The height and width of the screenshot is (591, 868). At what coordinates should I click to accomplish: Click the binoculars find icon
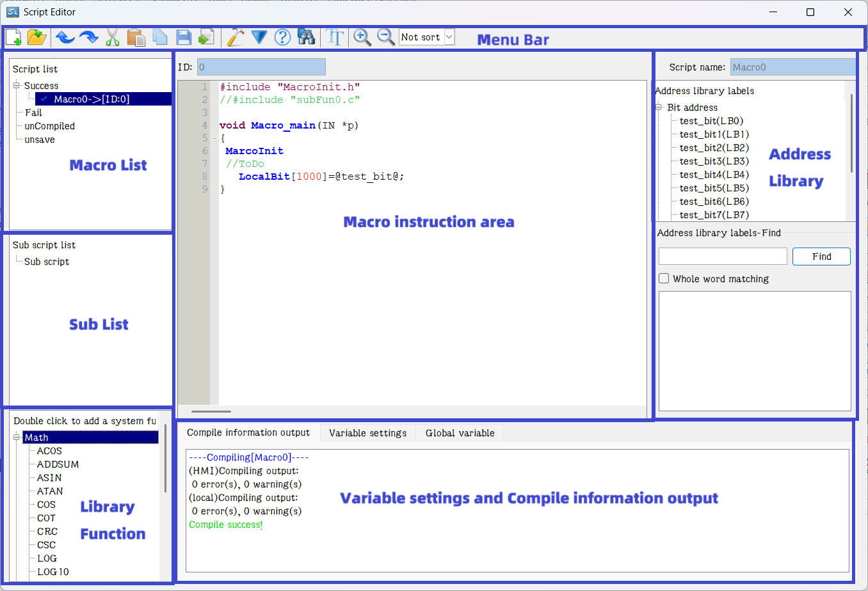tap(307, 37)
